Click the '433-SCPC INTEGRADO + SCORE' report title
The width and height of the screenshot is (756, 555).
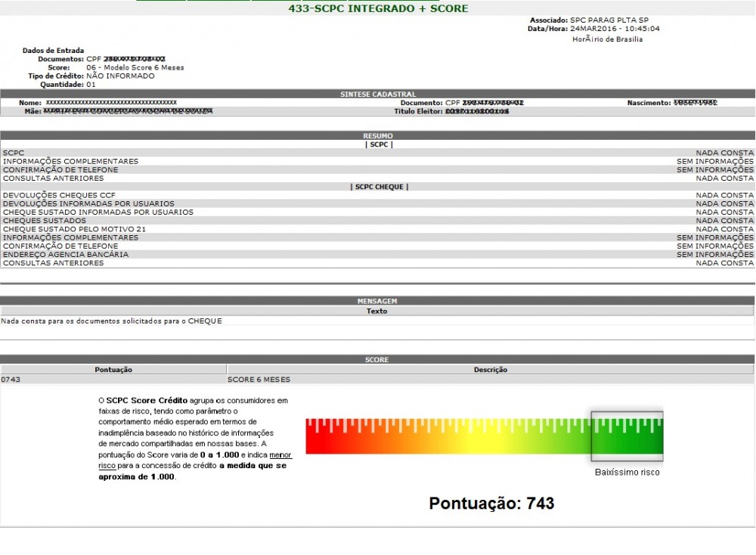pos(378,8)
